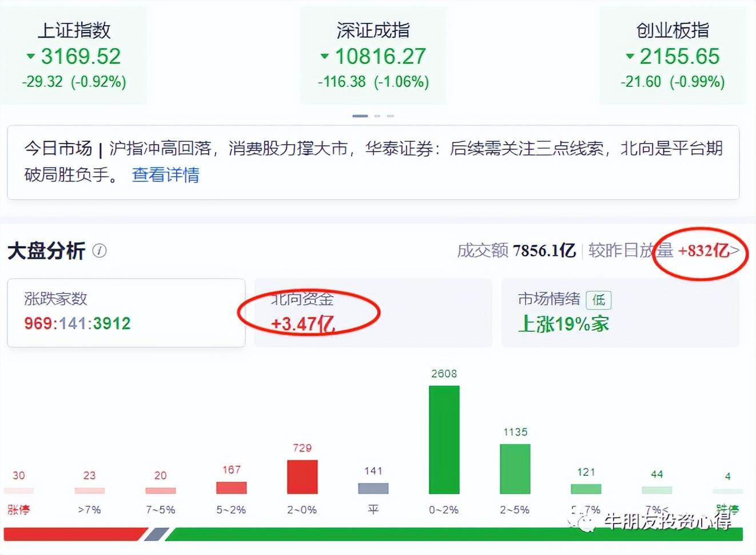
Task: Click the 167 bar for 5~2% gain
Action: click(x=231, y=487)
